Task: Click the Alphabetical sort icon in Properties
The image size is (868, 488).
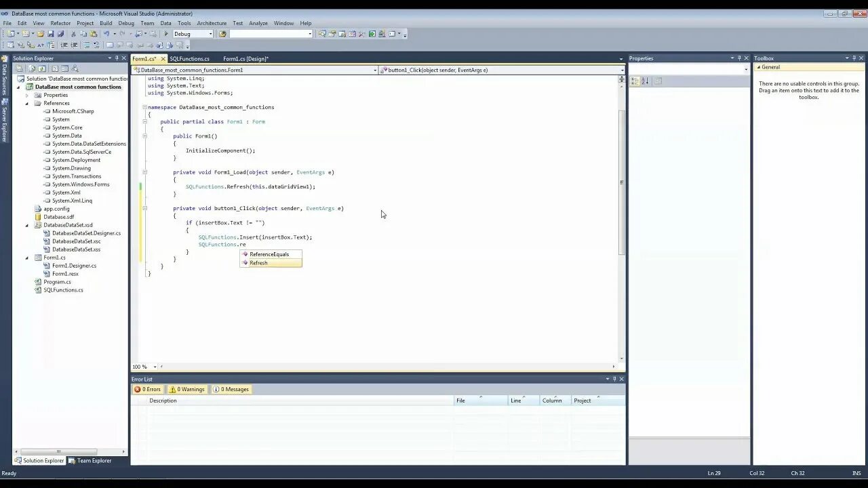Action: point(645,81)
